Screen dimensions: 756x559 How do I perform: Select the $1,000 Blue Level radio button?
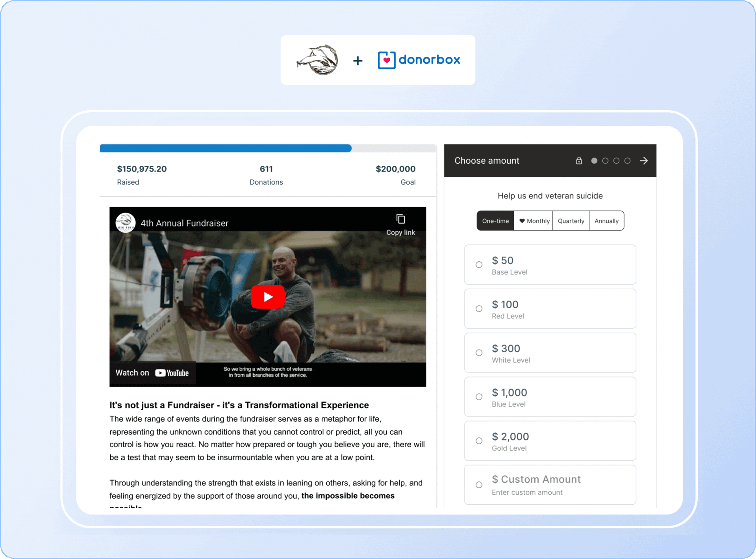(x=480, y=397)
